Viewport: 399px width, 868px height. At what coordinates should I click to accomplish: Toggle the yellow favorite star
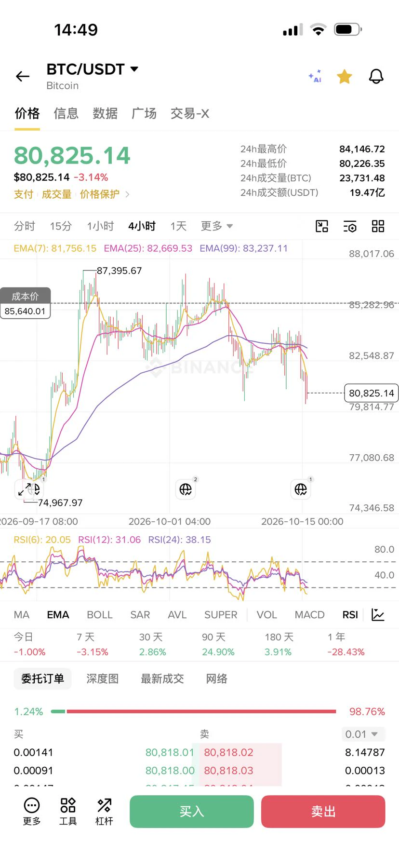click(345, 76)
